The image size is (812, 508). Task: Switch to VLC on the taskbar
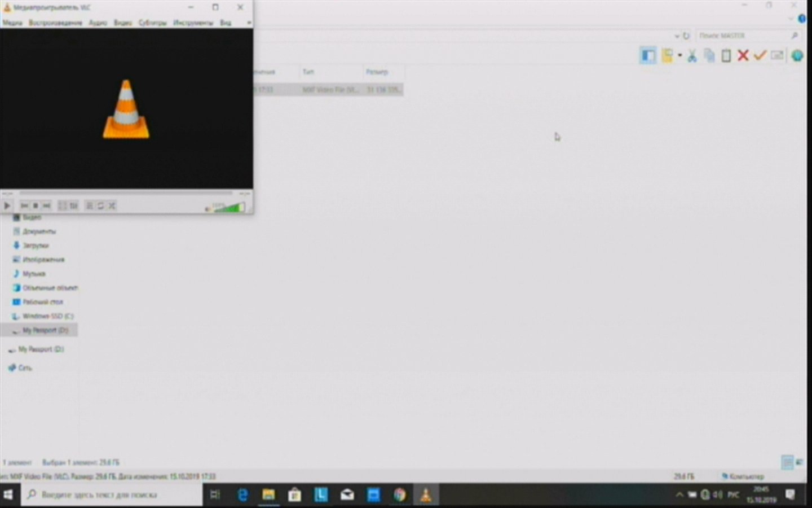(x=426, y=495)
